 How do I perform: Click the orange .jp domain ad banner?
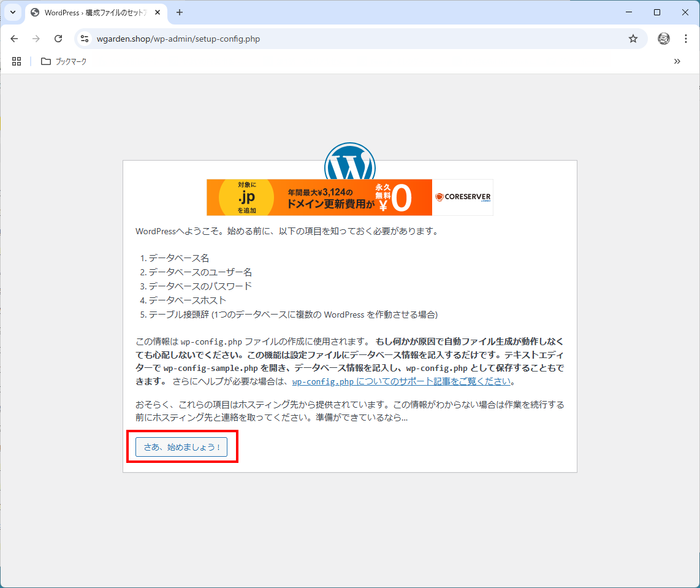point(319,197)
